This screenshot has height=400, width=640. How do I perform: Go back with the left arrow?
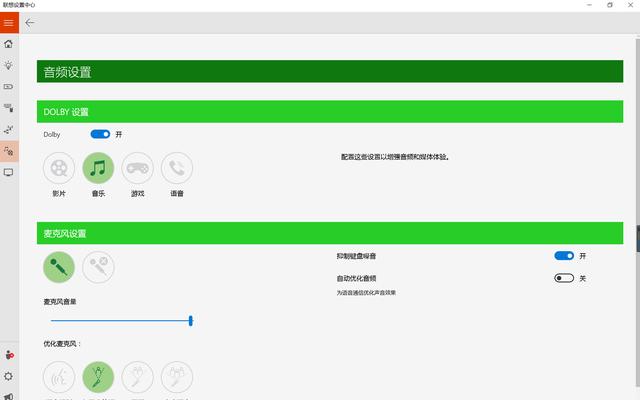pos(30,23)
